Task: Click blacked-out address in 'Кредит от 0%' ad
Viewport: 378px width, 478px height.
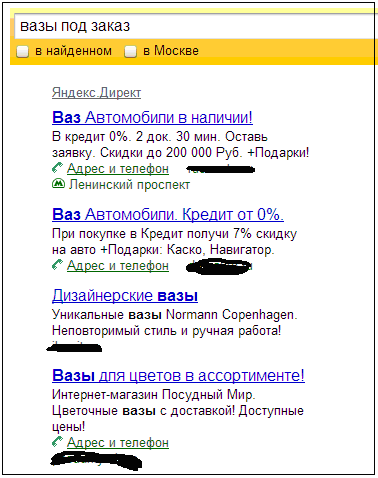Action: click(x=219, y=267)
